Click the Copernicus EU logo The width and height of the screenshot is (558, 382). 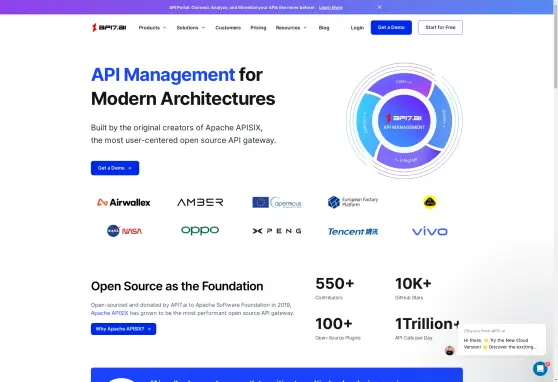coord(277,202)
